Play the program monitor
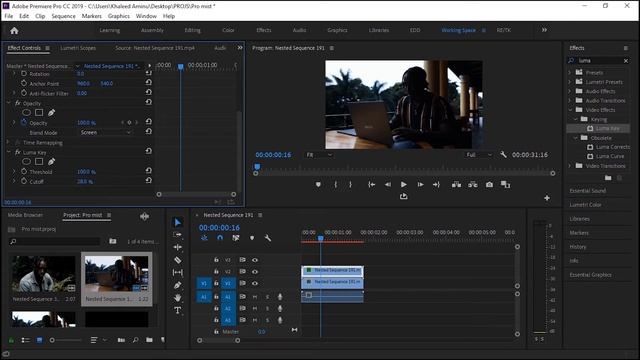This screenshot has width=640, height=360. 403,184
